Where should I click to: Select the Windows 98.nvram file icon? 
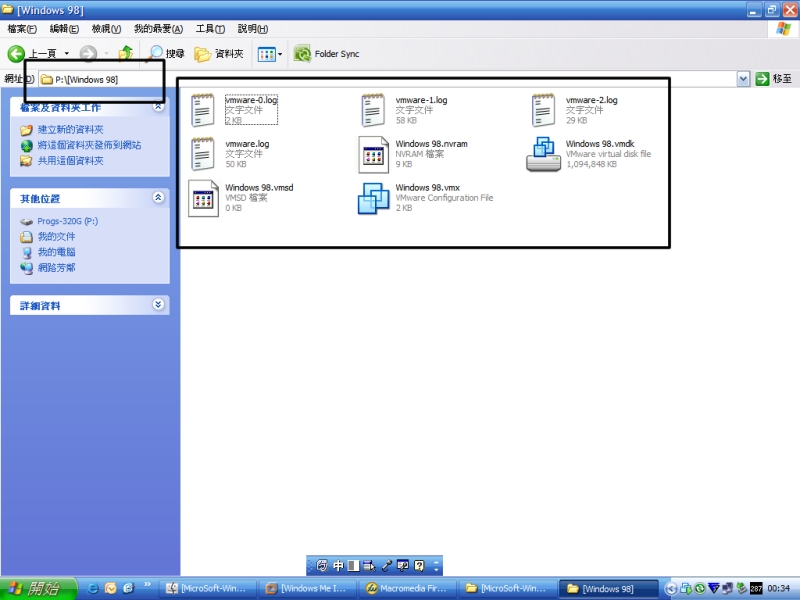coord(373,155)
